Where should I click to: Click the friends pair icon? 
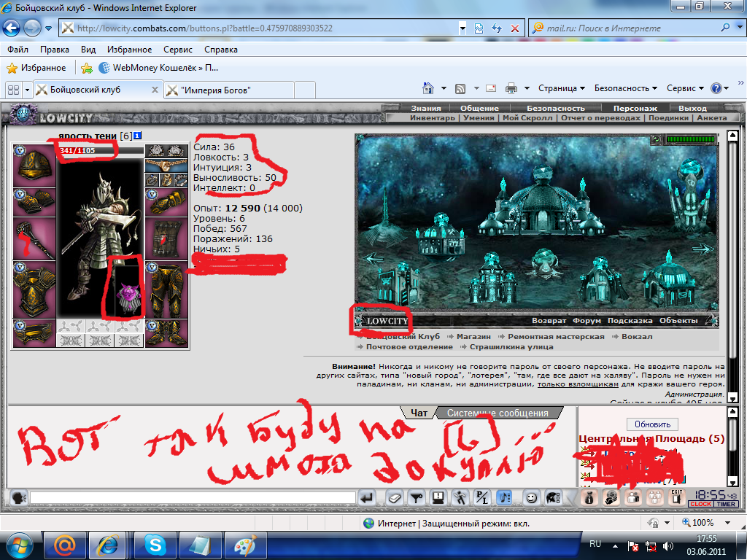633,497
